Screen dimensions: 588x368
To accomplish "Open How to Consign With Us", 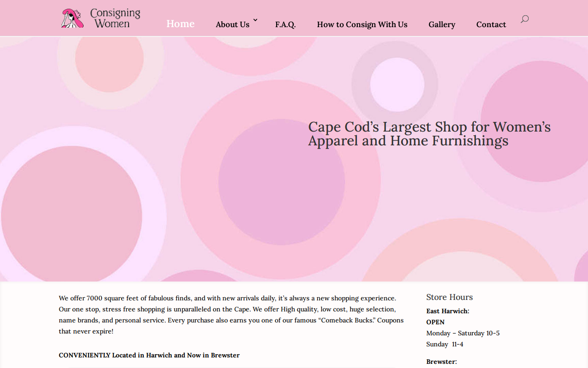I will coord(362,24).
